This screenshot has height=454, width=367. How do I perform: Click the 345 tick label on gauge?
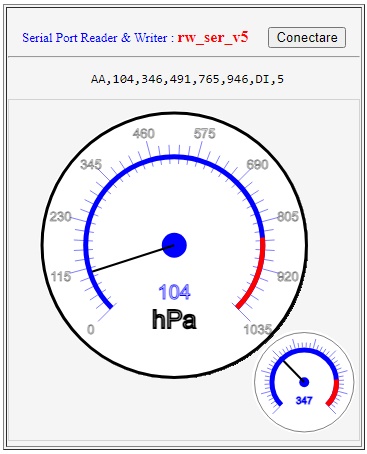click(x=91, y=164)
